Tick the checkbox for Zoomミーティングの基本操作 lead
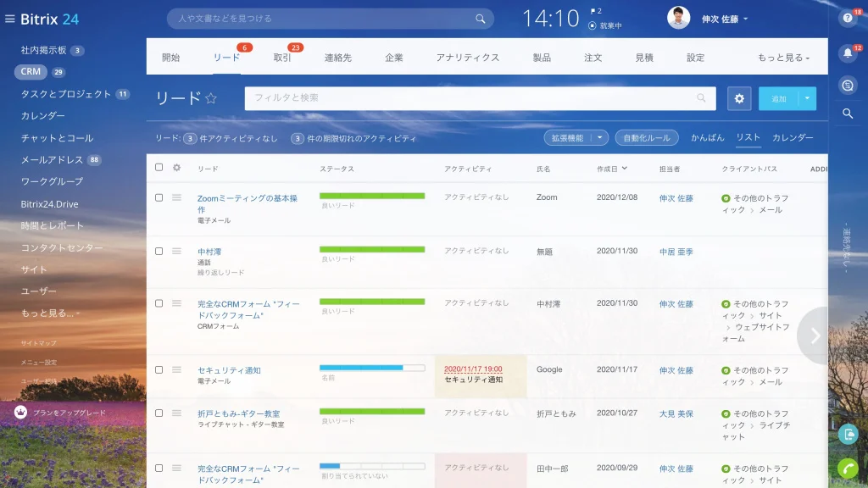This screenshot has height=488, width=868. [x=159, y=197]
